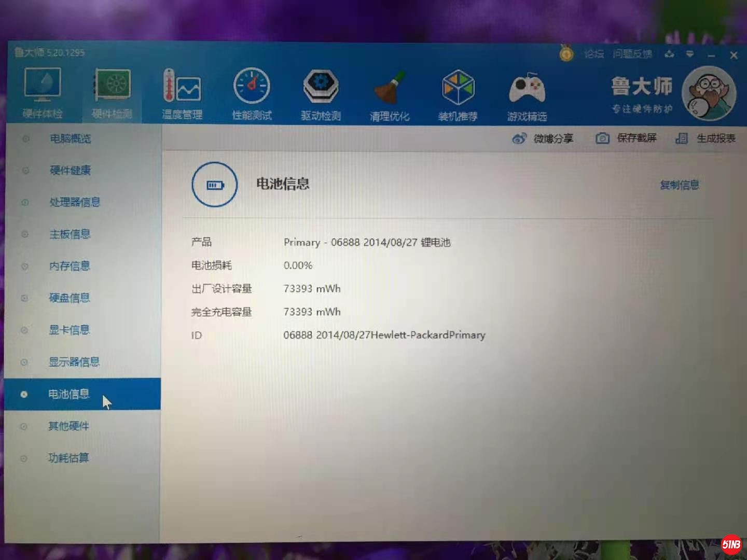Open the 硬件体检 hardware checkup icon
The image size is (747, 560).
(43, 92)
